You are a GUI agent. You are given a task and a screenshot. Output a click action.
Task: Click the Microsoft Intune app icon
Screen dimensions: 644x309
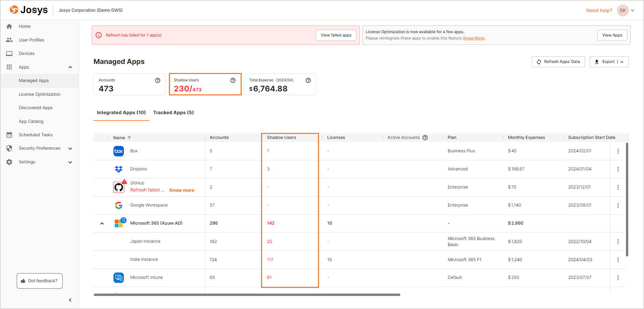point(118,278)
